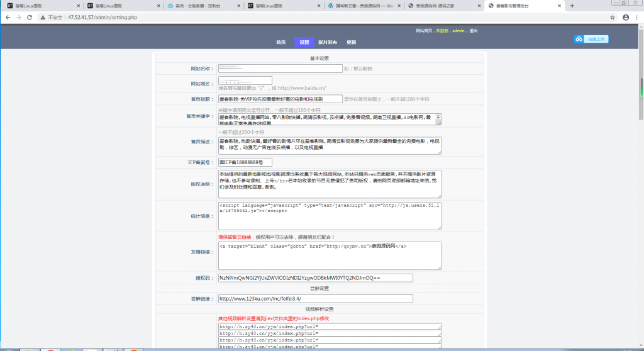Bookmark this page with the star icon
Screen dimensions: 644x351
(x=613, y=18)
